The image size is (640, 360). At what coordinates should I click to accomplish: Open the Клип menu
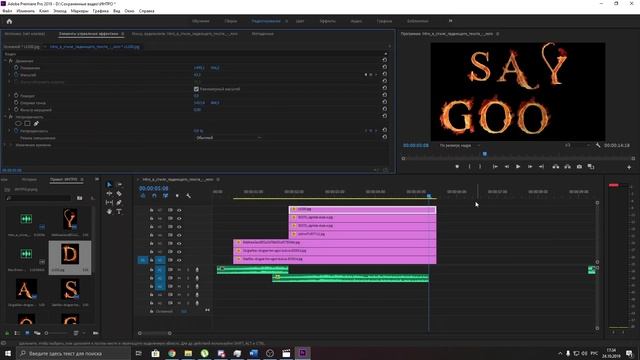point(44,11)
